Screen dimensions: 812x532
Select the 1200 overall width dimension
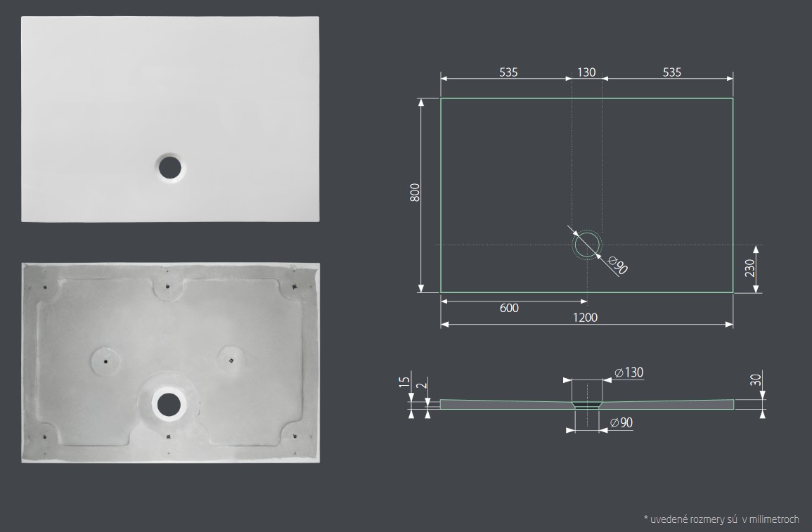tap(585, 318)
